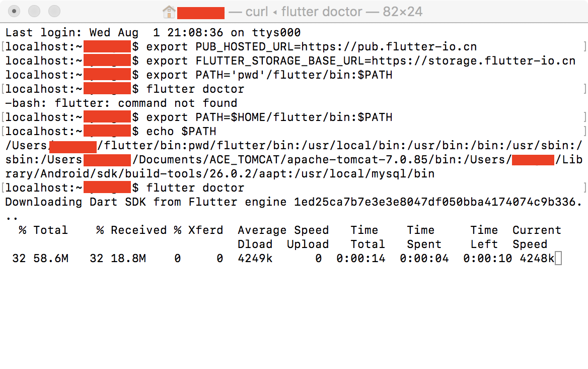Click the zoom window button
Viewport: 588px width, 369px height.
(54, 11)
